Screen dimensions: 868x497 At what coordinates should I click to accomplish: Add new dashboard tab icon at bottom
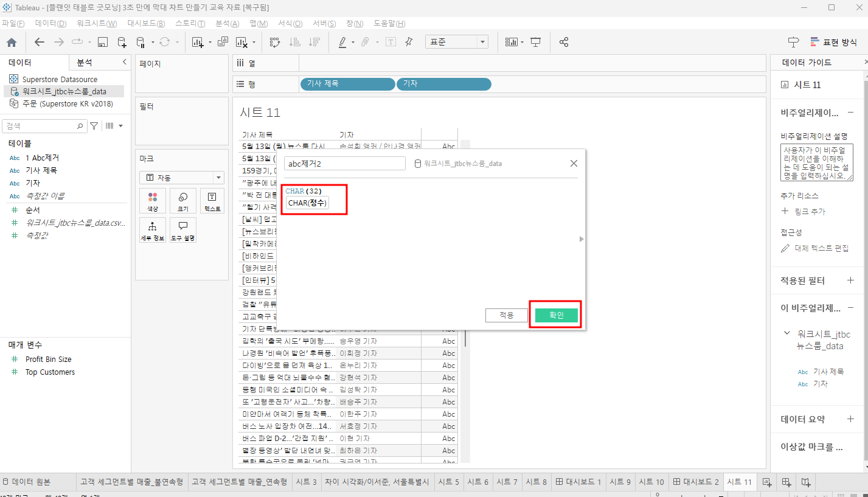point(786,482)
